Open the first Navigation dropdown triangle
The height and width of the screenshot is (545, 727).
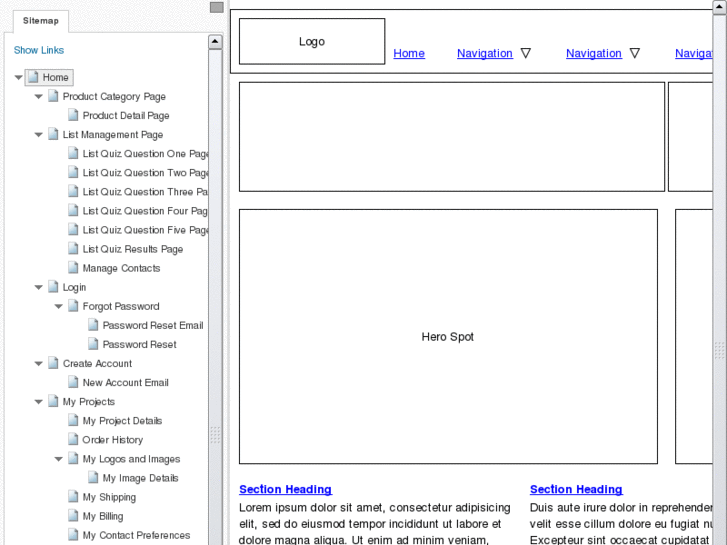point(525,53)
